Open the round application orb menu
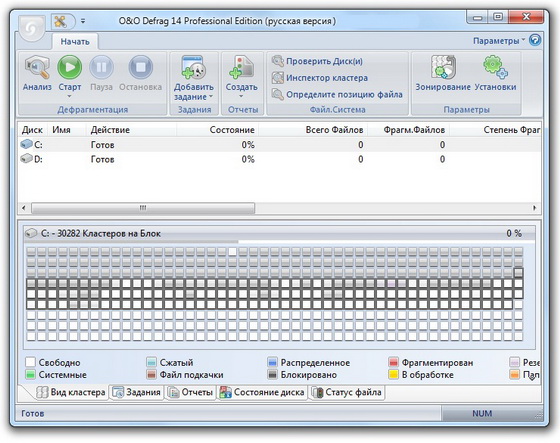This screenshot has height=443, width=560. click(31, 29)
